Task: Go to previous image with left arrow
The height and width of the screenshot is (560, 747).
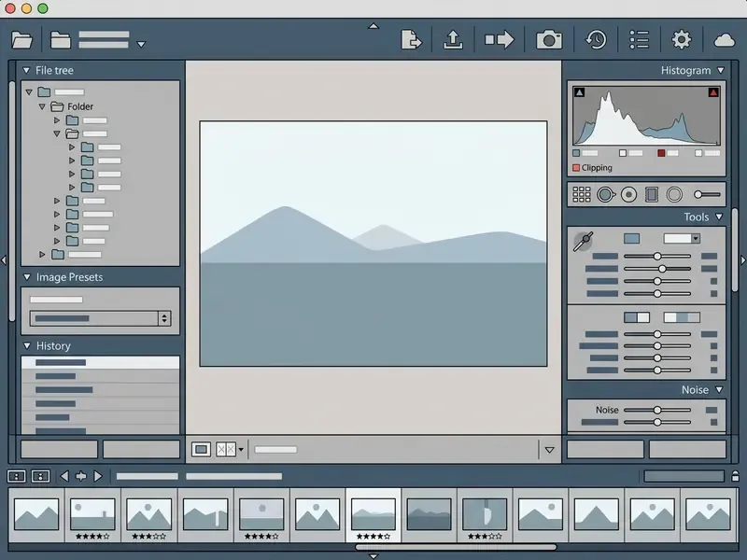Action: pos(64,476)
